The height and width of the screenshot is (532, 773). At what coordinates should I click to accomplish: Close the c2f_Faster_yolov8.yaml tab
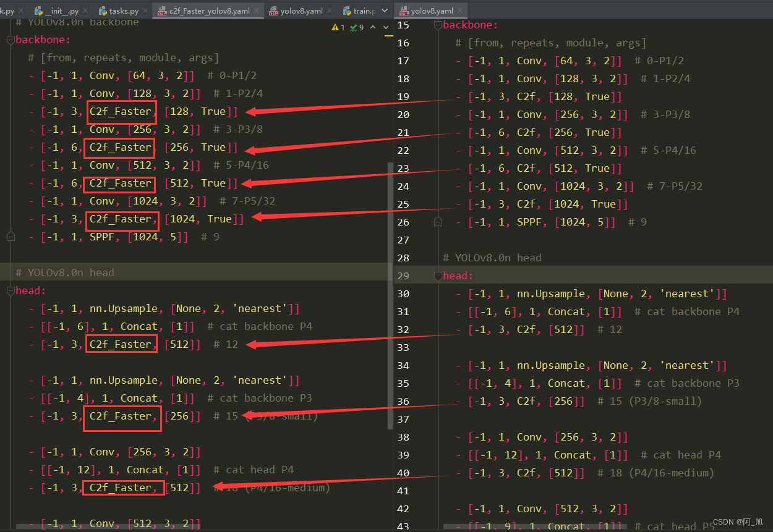256,11
